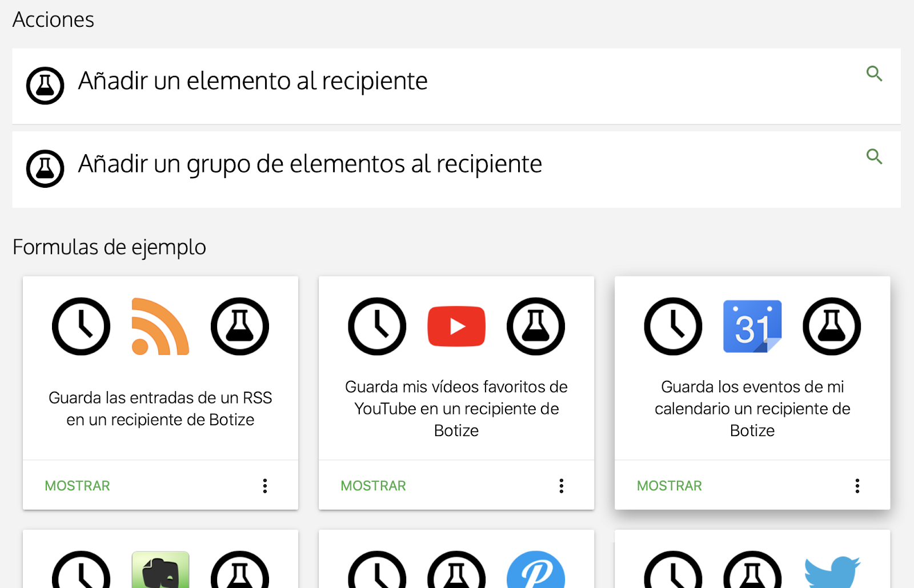914x588 pixels.
Task: Click the flask icon in the RSS card
Action: click(240, 327)
